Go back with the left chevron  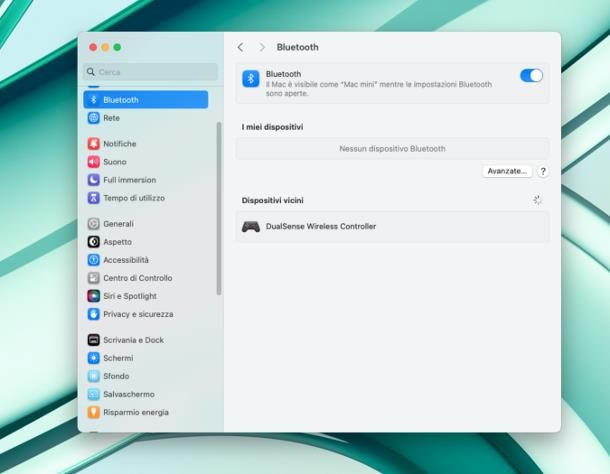pyautogui.click(x=241, y=47)
